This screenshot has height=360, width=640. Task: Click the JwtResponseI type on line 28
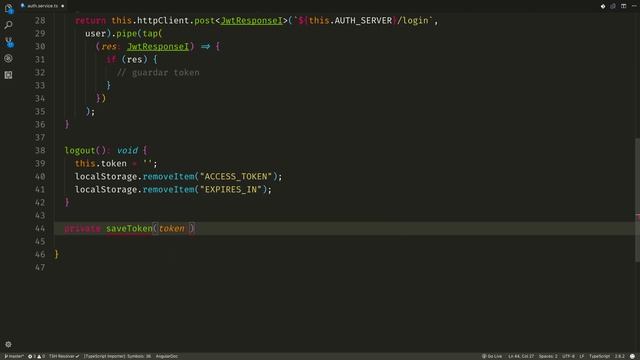click(251, 20)
